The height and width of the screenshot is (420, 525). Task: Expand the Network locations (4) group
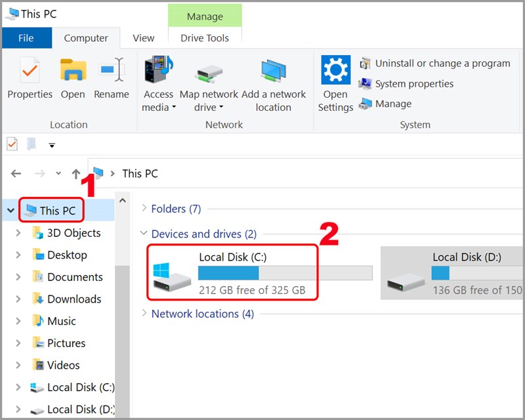click(144, 314)
